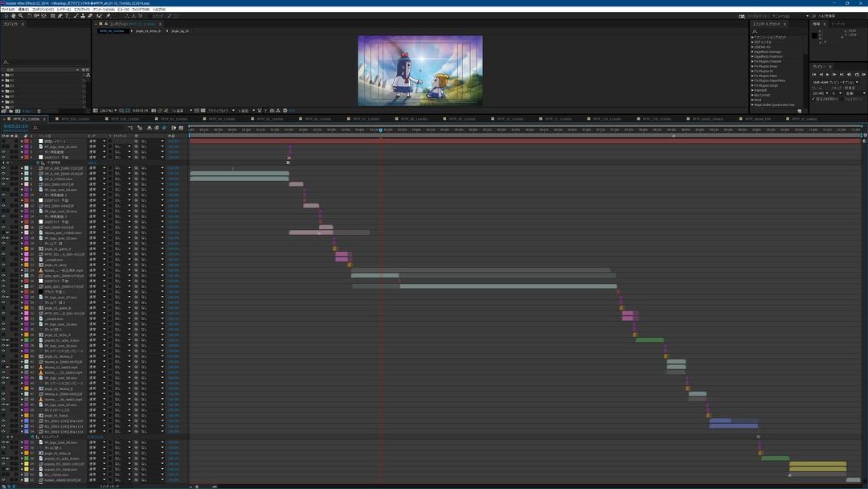Viewport: 868px width, 489px height.
Task: Click new bin icon in Effects & Presets panel
Action: pyautogui.click(x=800, y=111)
